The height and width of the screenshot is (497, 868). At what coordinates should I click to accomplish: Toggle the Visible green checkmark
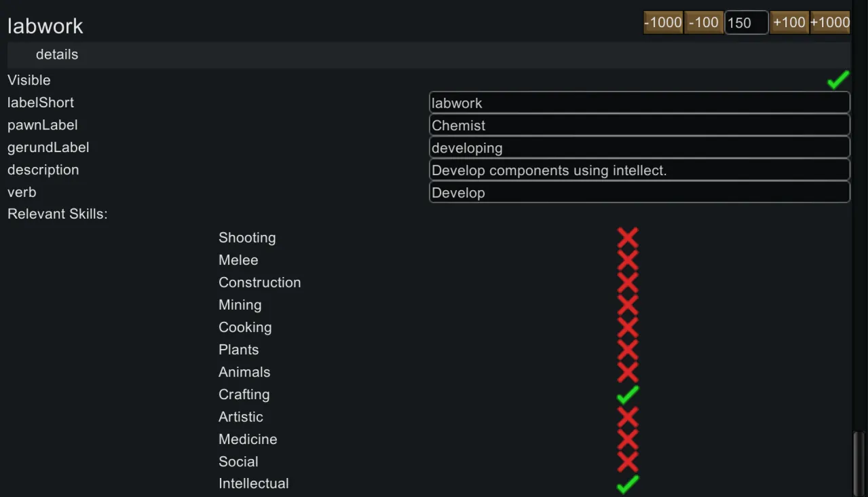pos(838,80)
